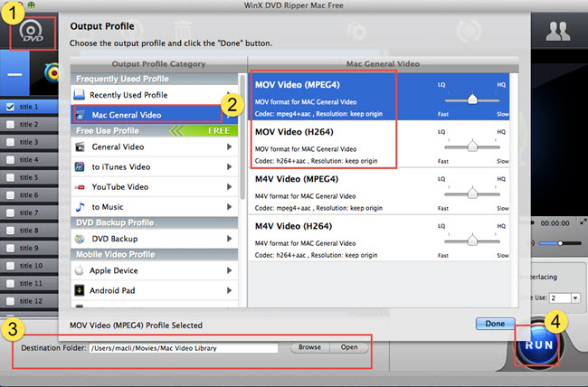Select title 10 row
Screen dimensions: 588x387
point(29,266)
